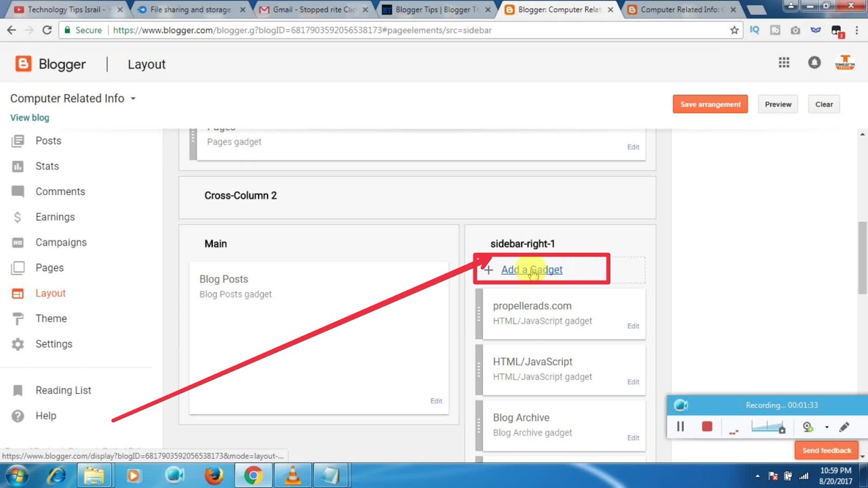Open the Windows Start menu

(17, 476)
